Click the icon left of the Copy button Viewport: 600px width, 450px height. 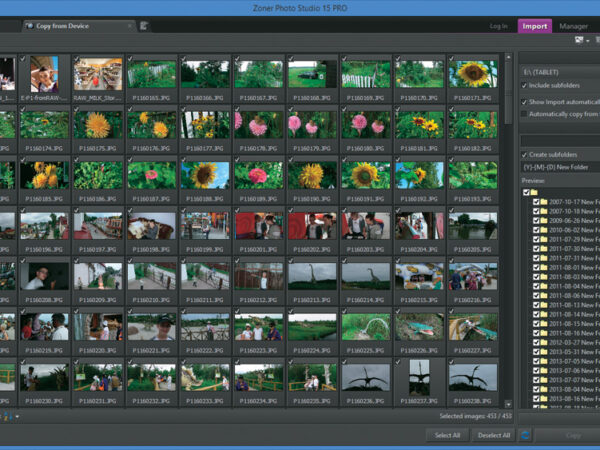pos(526,435)
